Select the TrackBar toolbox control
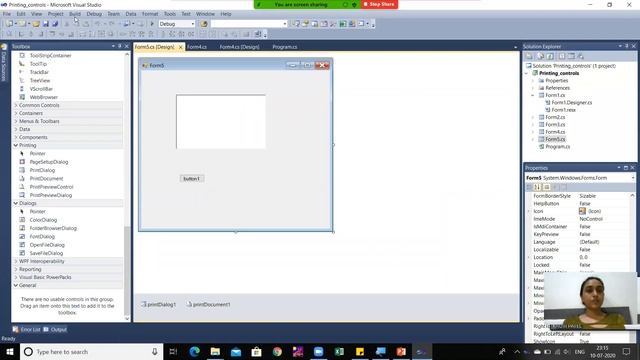The height and width of the screenshot is (360, 640). pyautogui.click(x=39, y=72)
